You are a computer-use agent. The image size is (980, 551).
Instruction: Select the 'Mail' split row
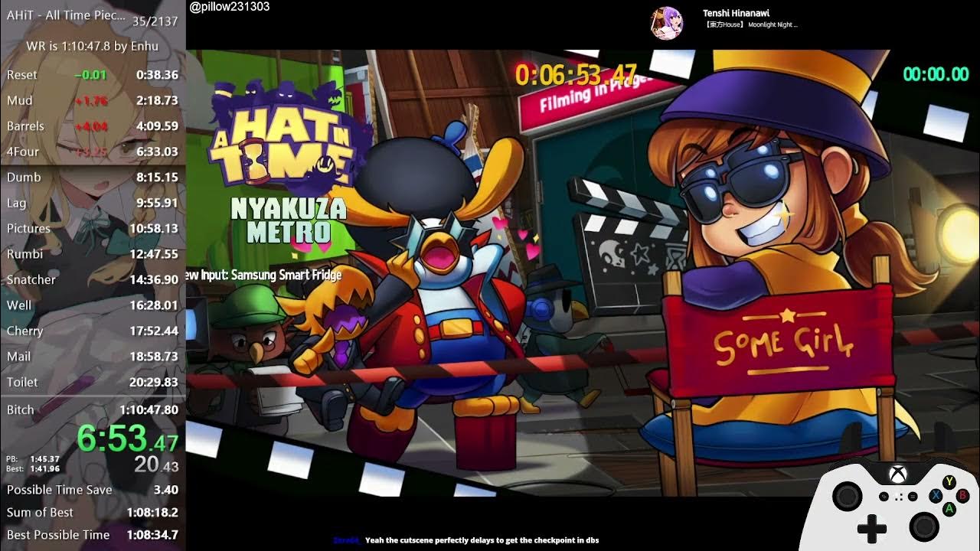(93, 356)
